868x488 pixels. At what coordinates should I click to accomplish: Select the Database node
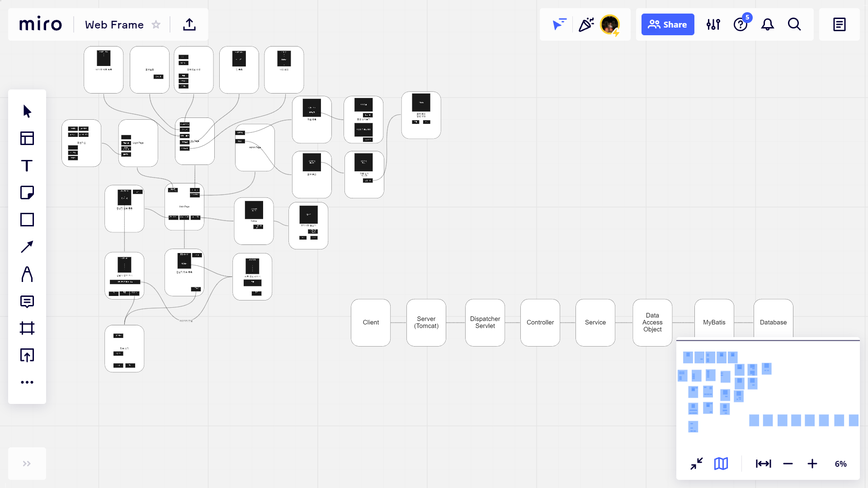click(x=774, y=319)
